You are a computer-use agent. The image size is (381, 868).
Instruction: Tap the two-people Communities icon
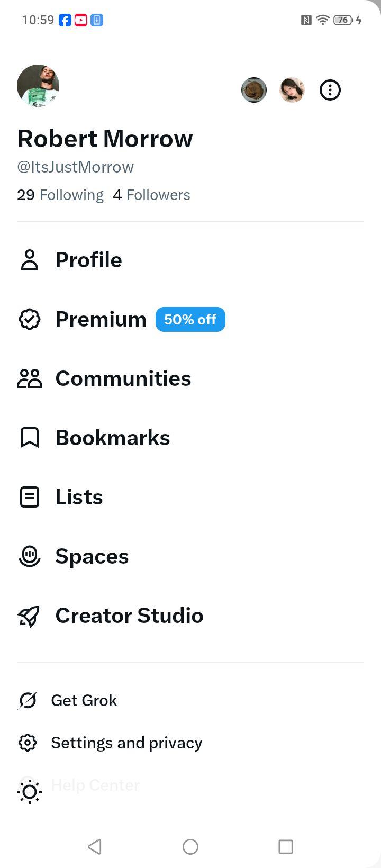pos(30,378)
